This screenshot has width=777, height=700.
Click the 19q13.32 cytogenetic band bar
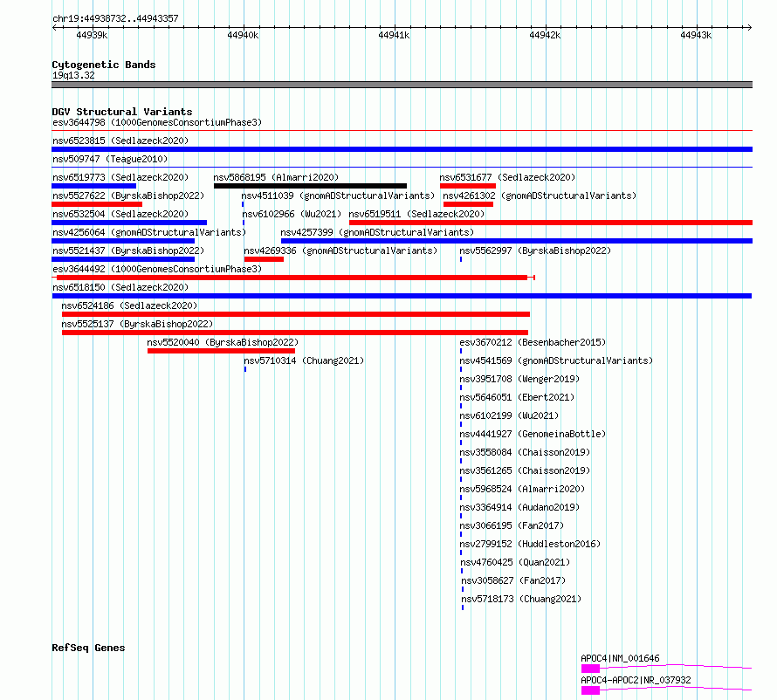[402, 85]
